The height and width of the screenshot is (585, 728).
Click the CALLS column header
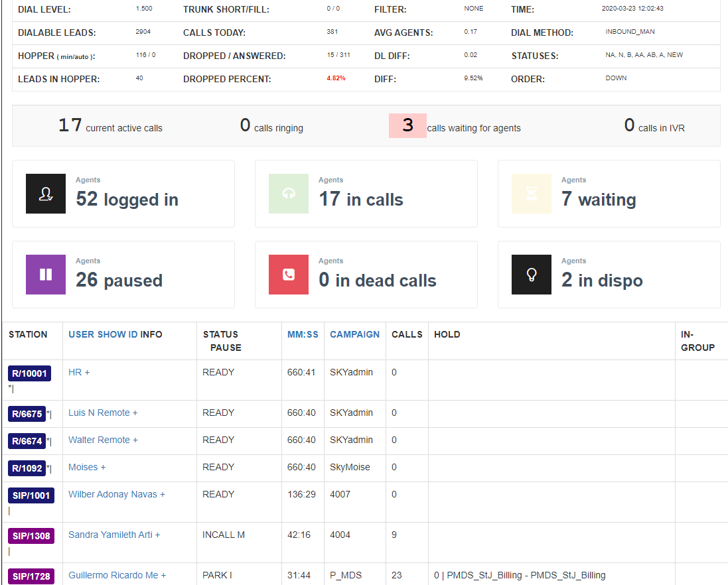pos(407,334)
